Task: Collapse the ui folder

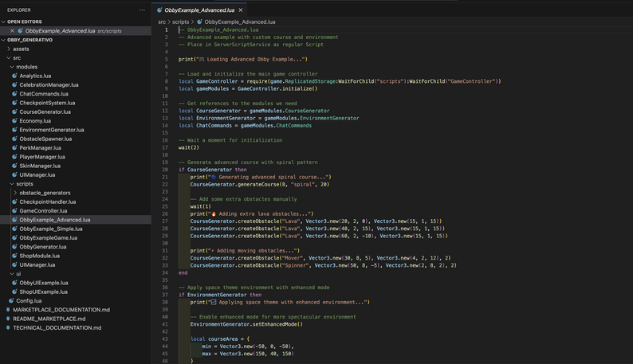Action: click(11, 274)
